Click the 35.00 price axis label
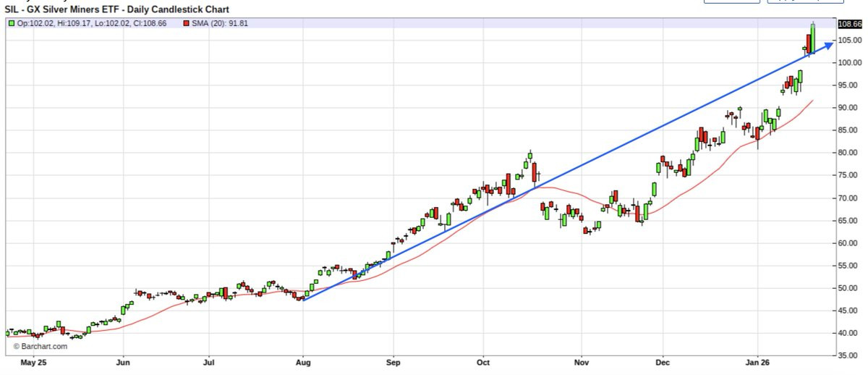 click(x=847, y=356)
